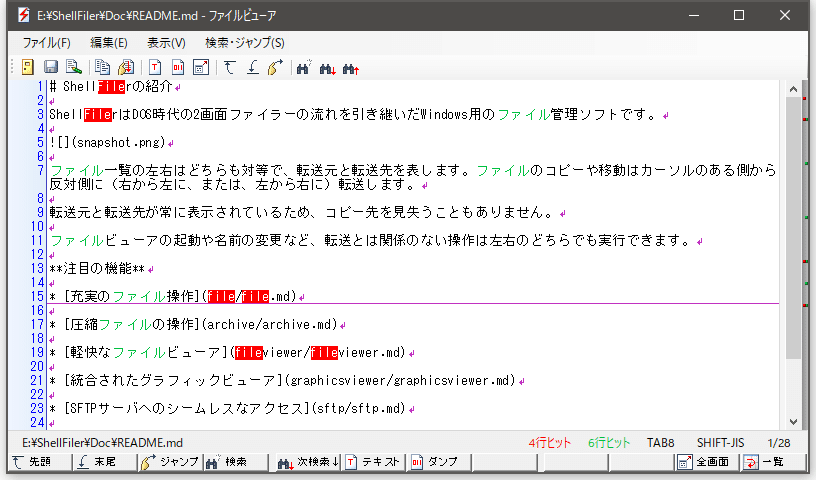The image size is (816, 480).
Task: Click the copy documents toolbar icon
Action: coord(102,67)
